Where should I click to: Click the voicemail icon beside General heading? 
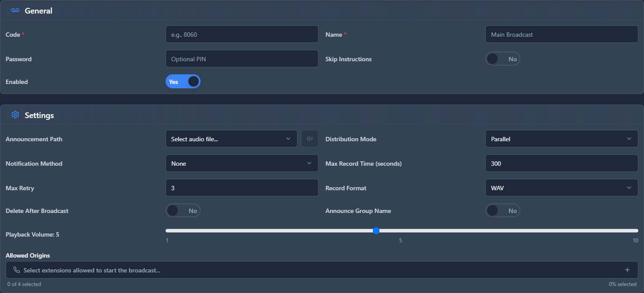pyautogui.click(x=15, y=10)
